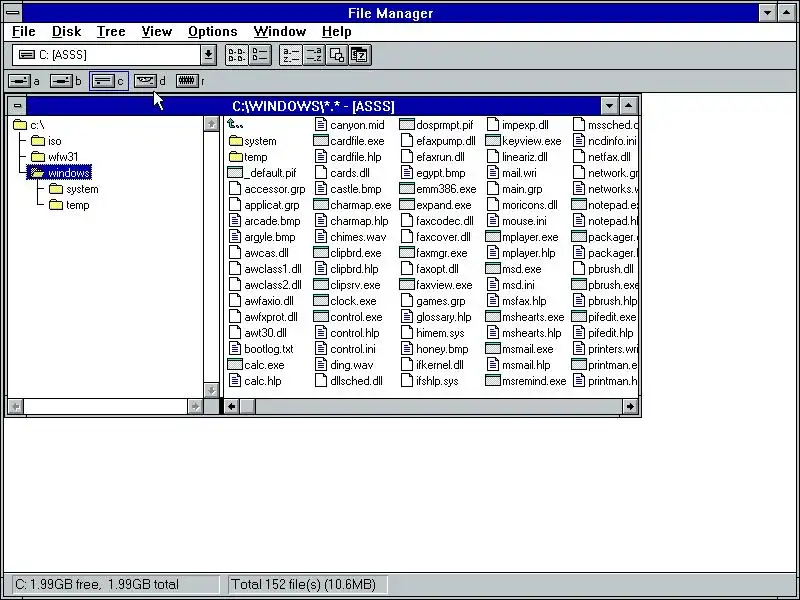Select the mplayer.exe program file

pyautogui.click(x=522, y=237)
